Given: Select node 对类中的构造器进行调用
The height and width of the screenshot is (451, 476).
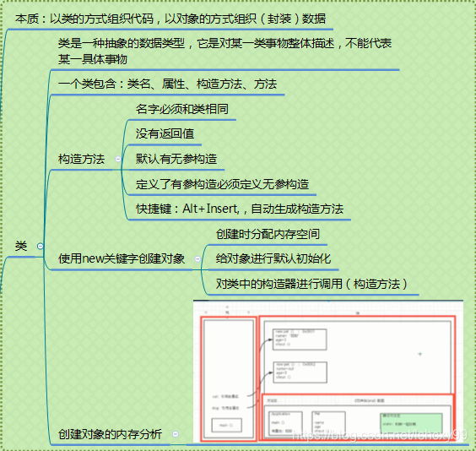Looking at the screenshot, I should pyautogui.click(x=311, y=284).
